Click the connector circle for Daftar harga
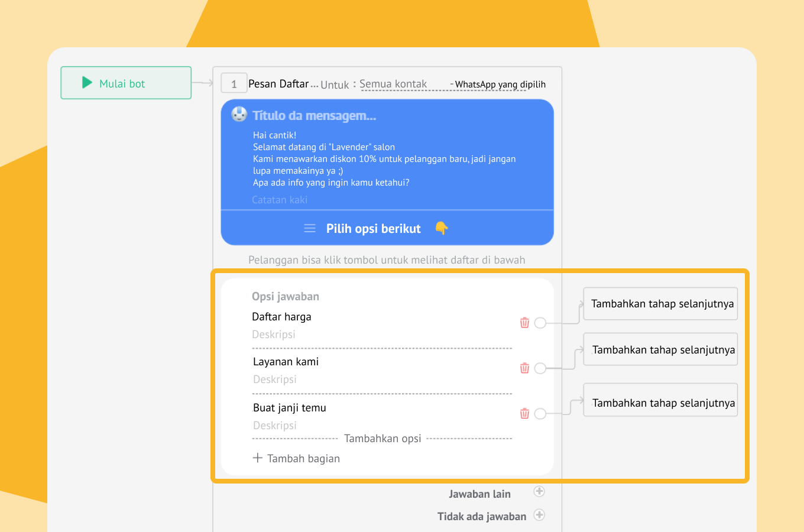 click(540, 323)
